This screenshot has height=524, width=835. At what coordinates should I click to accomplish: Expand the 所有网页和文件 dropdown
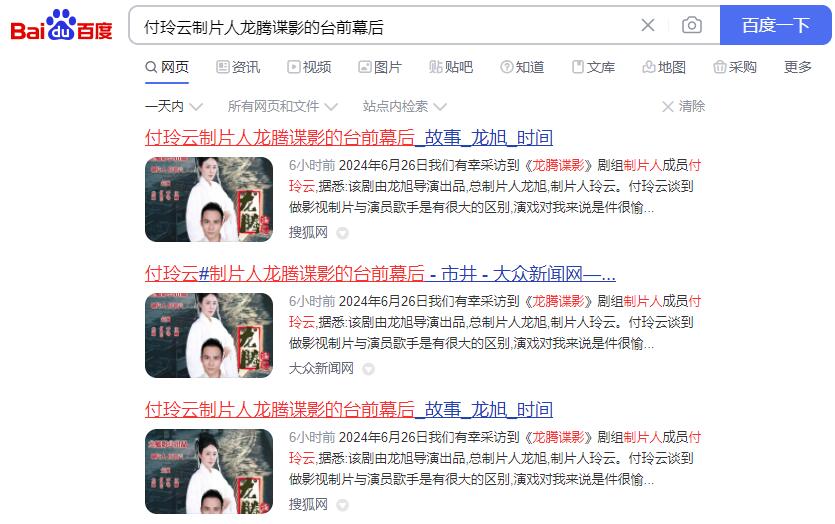(x=283, y=107)
